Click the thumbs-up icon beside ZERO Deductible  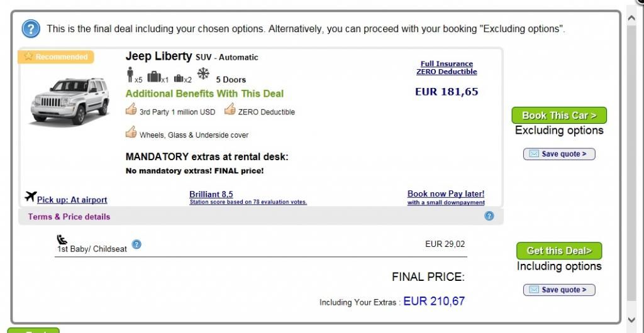[230, 109]
